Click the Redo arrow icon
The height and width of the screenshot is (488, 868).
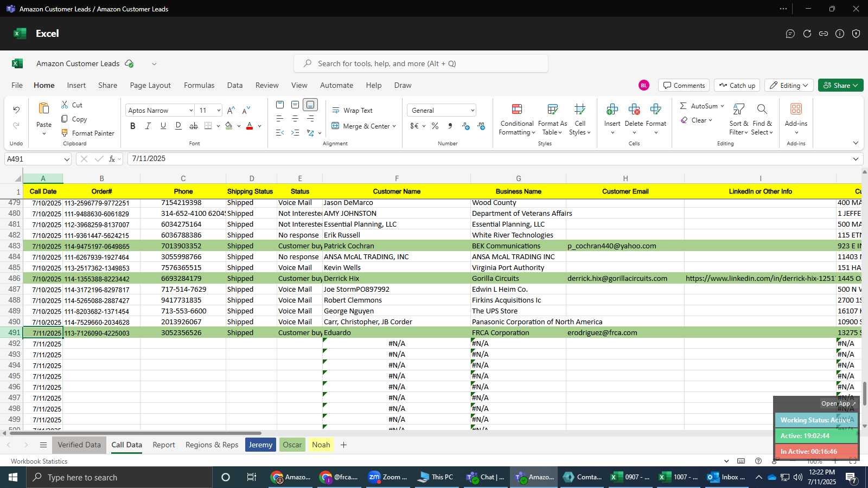16,125
